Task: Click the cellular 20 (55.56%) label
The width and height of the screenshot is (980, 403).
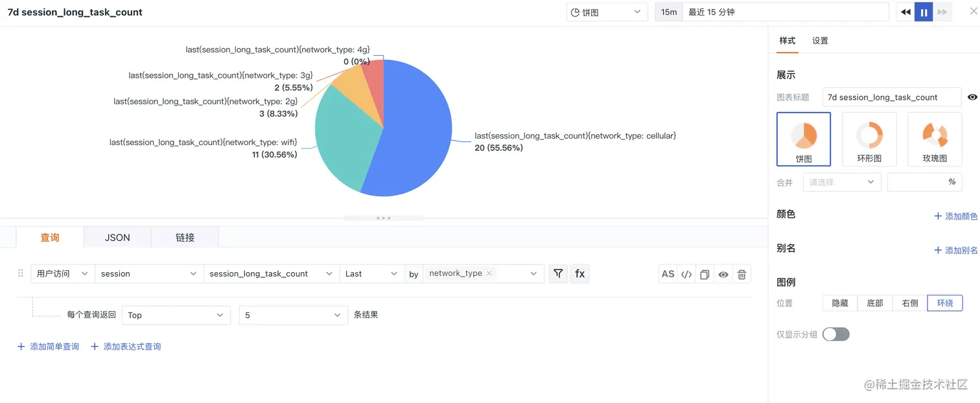Action: (x=575, y=142)
